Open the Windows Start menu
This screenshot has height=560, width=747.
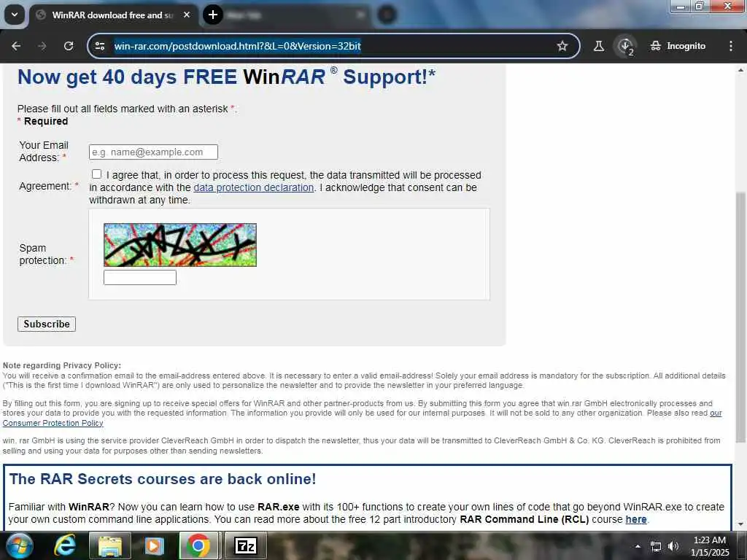[x=18, y=545]
